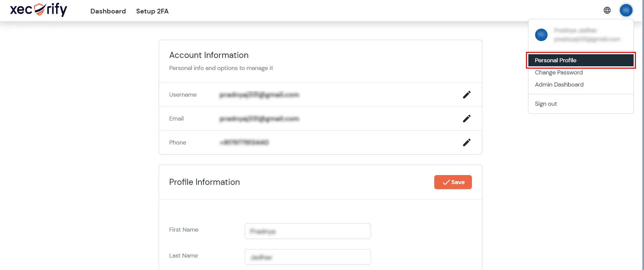Click the avatar thumbnail in the profile dropdown
Image resolution: width=644 pixels, height=270 pixels.
[x=541, y=35]
